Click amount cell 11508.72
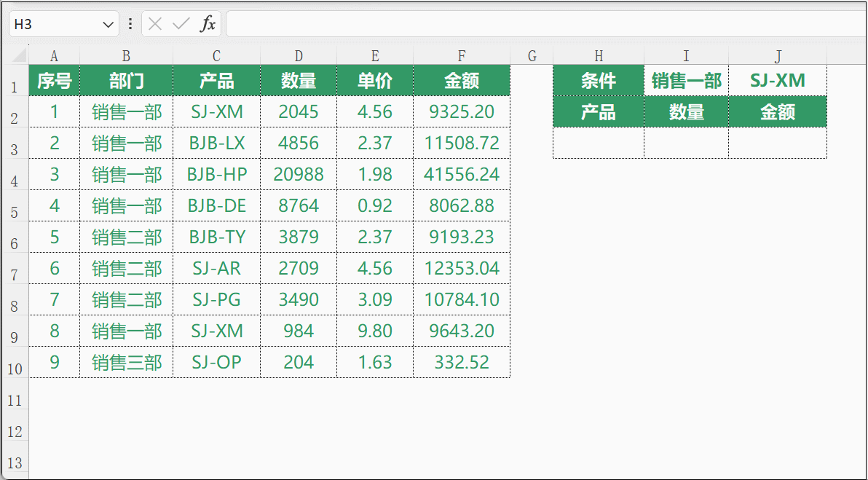This screenshot has width=868, height=480. 462,143
